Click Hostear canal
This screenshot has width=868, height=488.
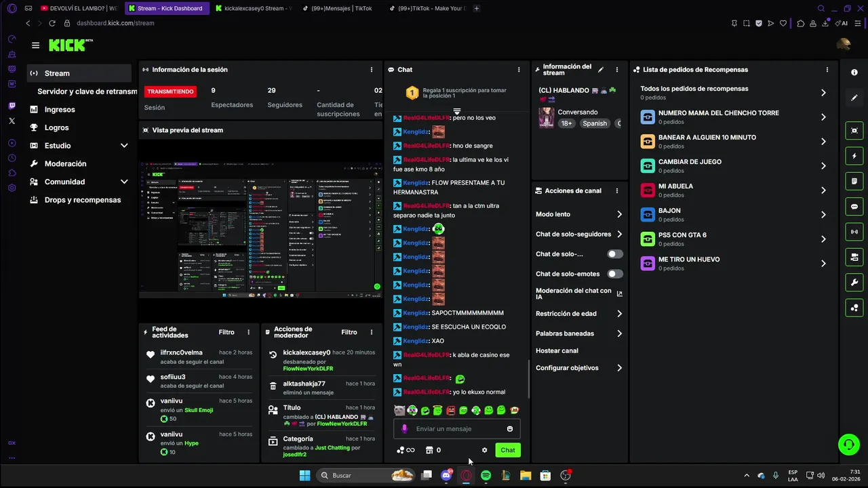click(x=557, y=351)
